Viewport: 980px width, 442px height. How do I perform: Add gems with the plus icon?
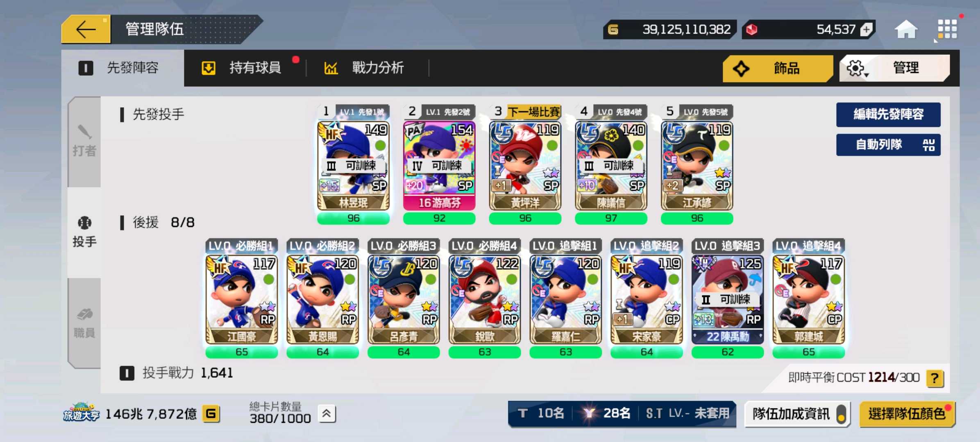click(866, 29)
